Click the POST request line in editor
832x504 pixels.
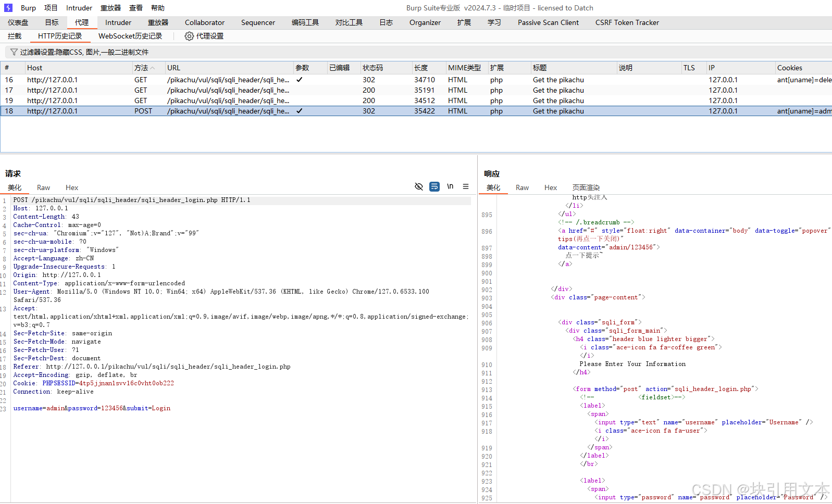(132, 200)
